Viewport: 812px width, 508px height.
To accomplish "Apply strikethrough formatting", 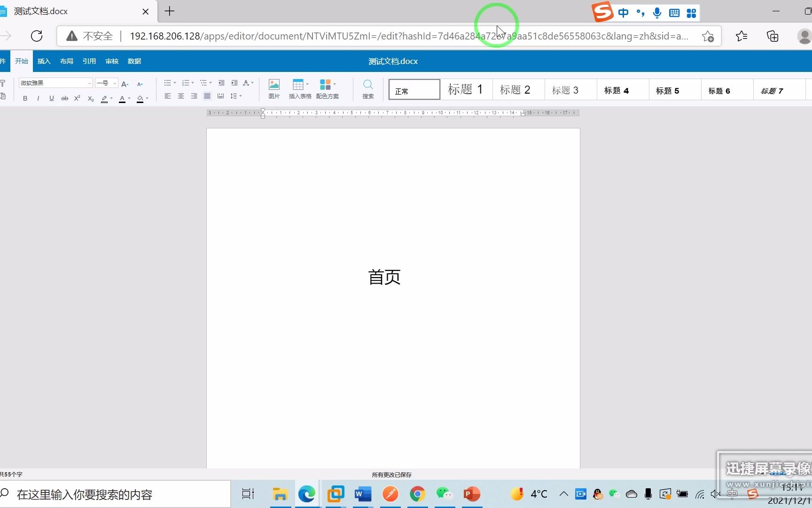I will click(x=64, y=98).
